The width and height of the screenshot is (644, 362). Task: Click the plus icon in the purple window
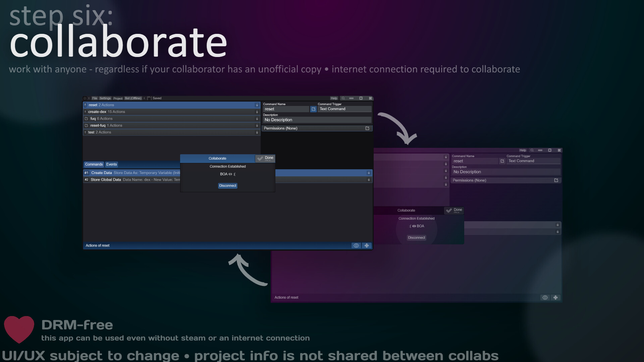coord(555,297)
